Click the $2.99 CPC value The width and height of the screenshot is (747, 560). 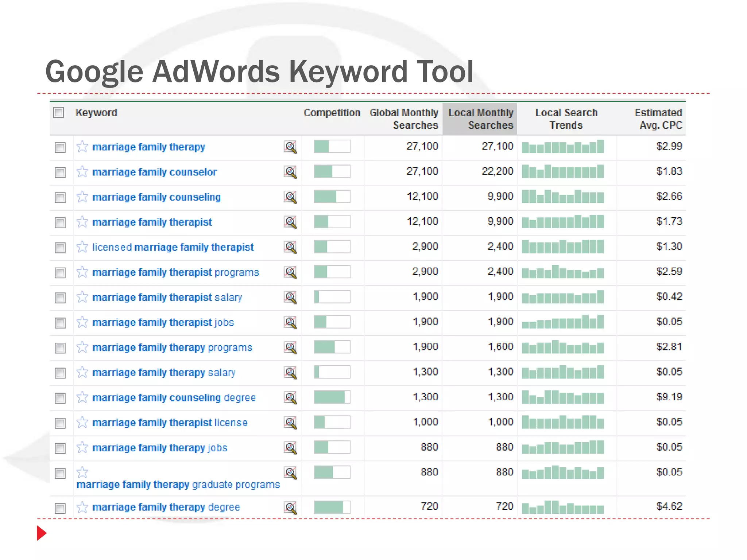[669, 146]
